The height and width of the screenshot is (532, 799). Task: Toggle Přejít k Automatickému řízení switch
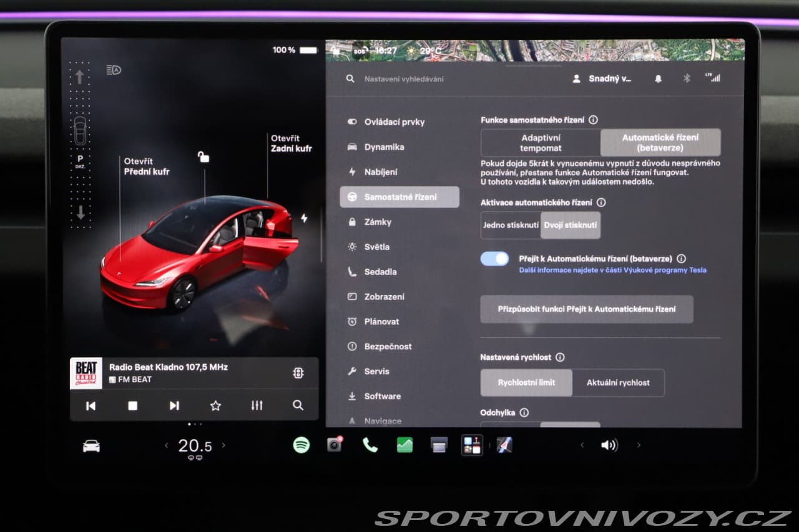pyautogui.click(x=495, y=259)
